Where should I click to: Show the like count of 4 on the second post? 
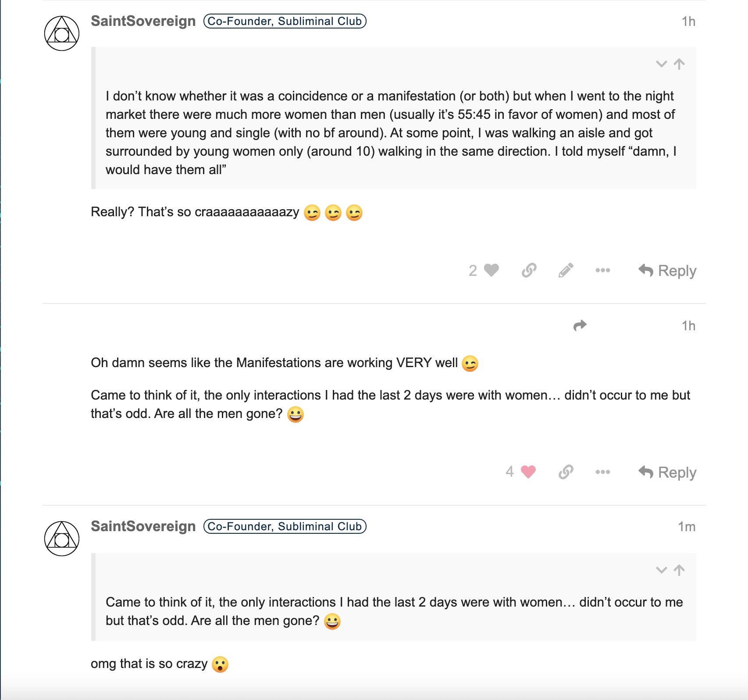[x=509, y=471]
